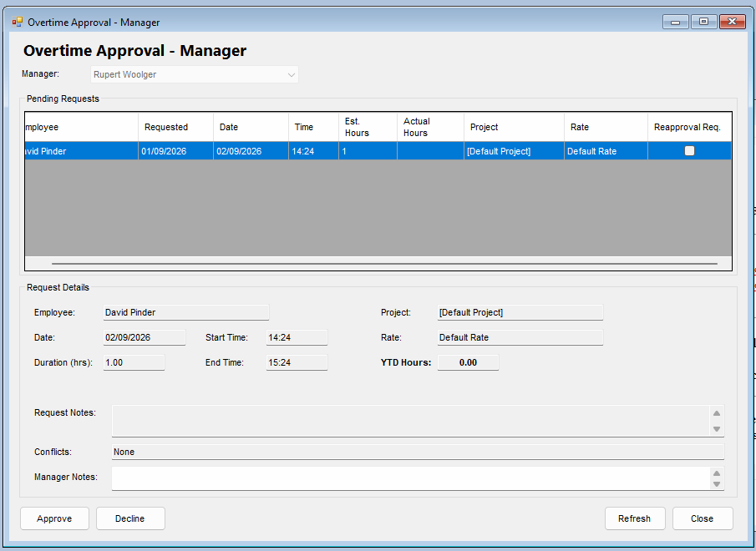Decline the selected overtime request

point(130,518)
